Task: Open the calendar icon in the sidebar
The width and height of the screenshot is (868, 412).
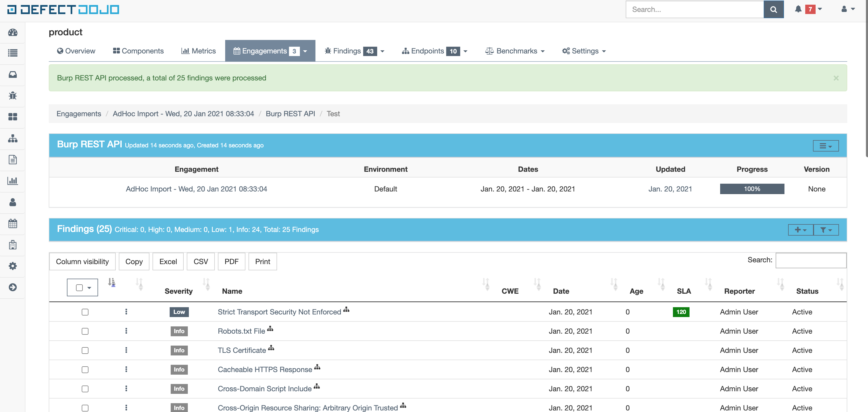Action: [x=12, y=223]
